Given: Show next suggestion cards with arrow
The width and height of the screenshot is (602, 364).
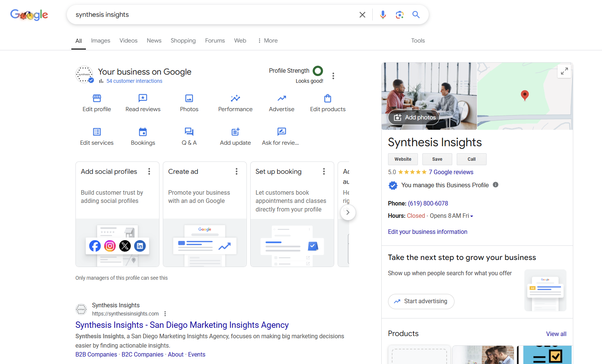Looking at the screenshot, I should 348,213.
